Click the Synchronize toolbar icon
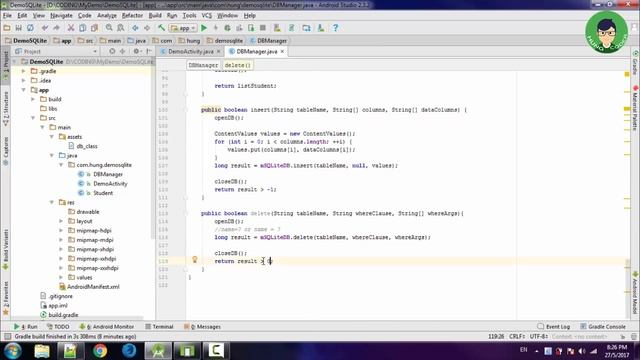This screenshot has width=640, height=360. tap(30, 28)
